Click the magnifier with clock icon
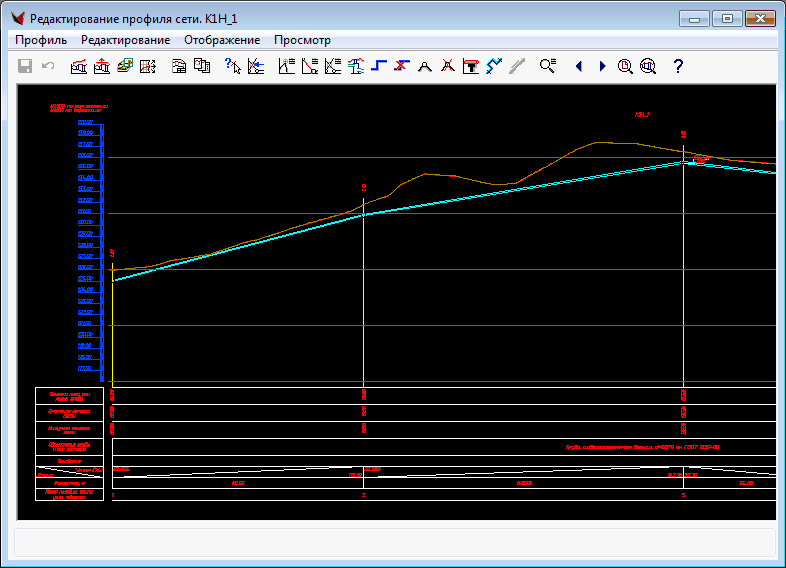 pos(625,66)
